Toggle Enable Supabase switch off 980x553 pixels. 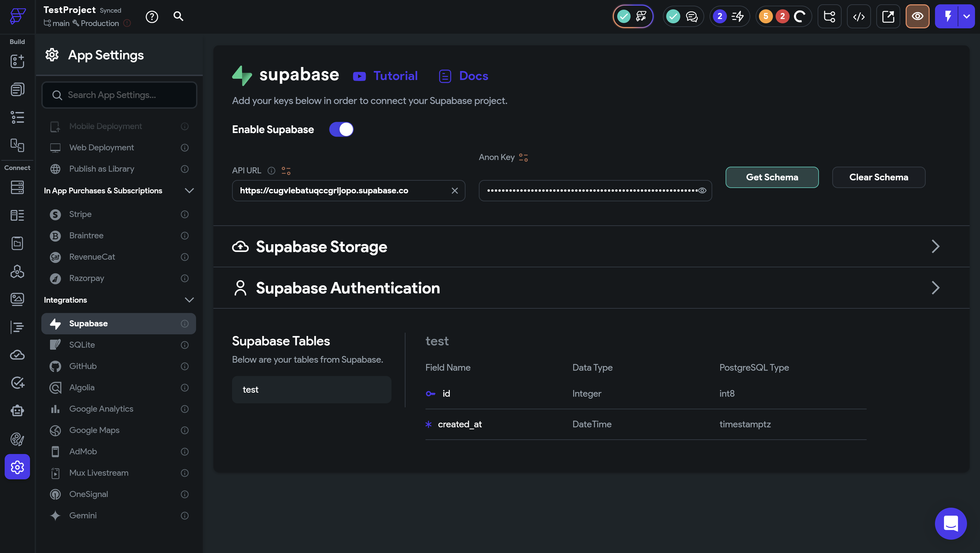point(341,130)
